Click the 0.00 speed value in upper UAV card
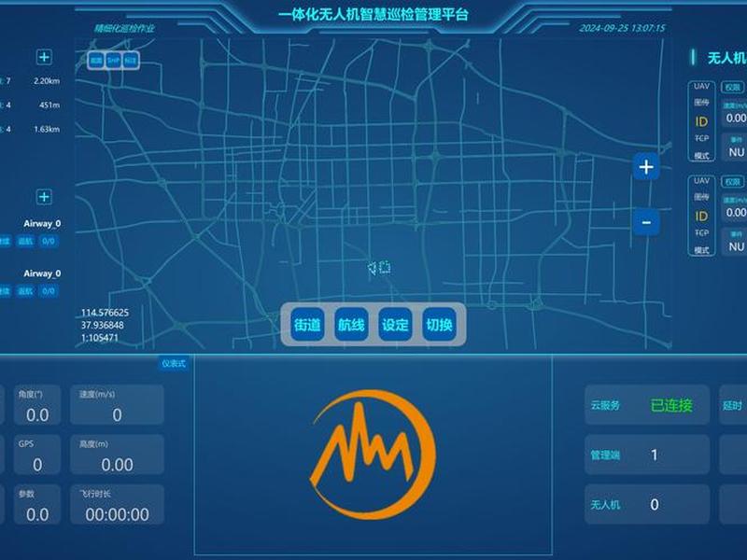 (x=736, y=119)
